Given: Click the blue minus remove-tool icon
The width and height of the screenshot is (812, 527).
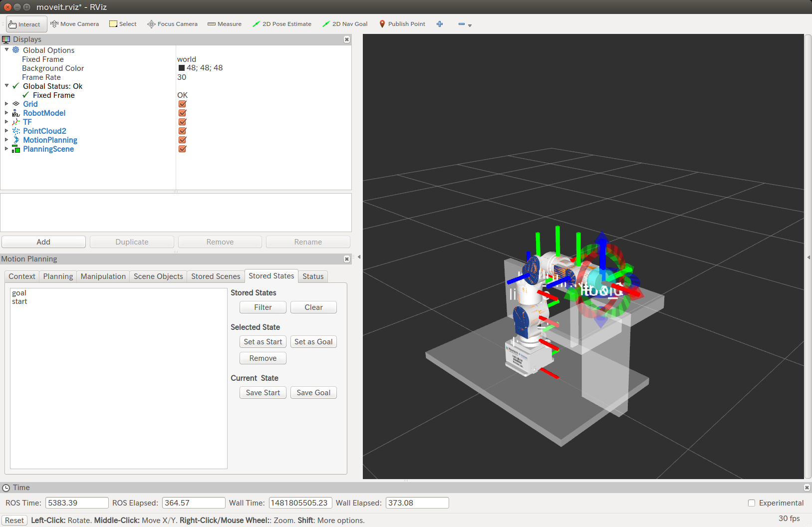Looking at the screenshot, I should point(462,24).
